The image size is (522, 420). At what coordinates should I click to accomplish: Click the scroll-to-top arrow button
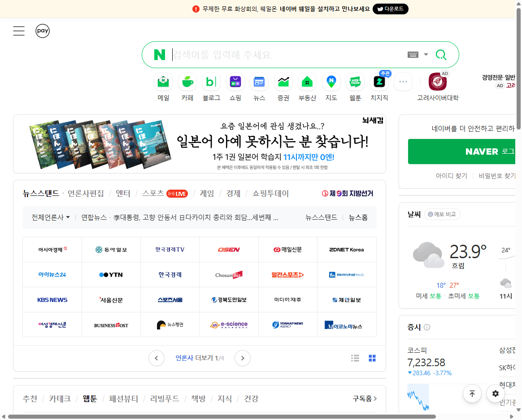[x=472, y=394]
